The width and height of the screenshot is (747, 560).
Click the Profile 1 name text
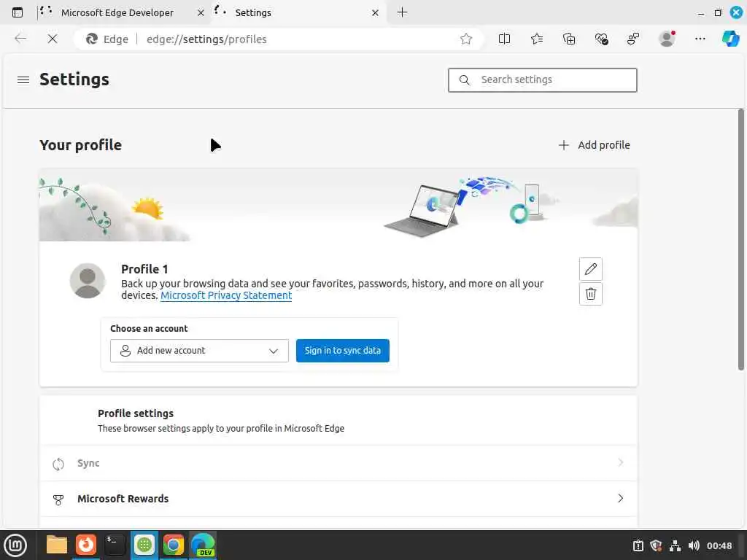[144, 269]
